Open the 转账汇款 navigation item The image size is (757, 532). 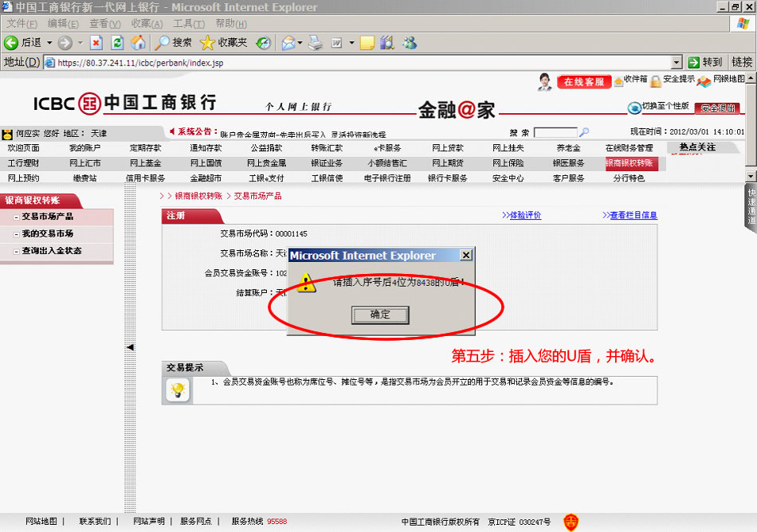[x=327, y=148]
